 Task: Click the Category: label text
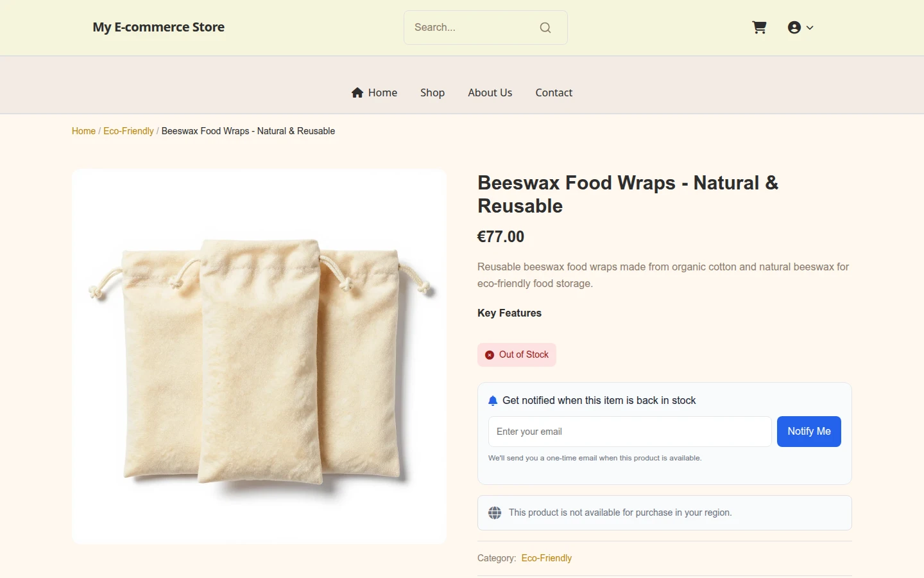497,558
